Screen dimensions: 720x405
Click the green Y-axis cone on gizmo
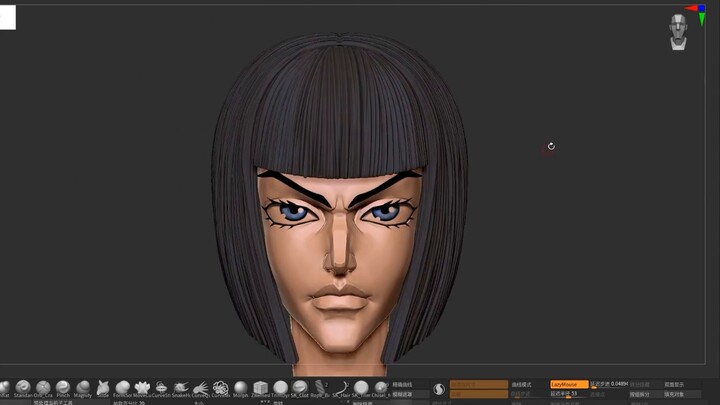tap(702, 18)
